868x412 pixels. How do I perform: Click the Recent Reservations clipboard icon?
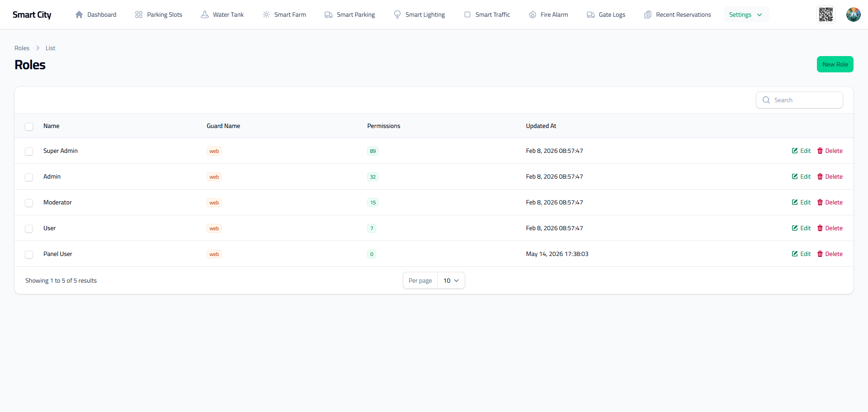click(x=648, y=14)
